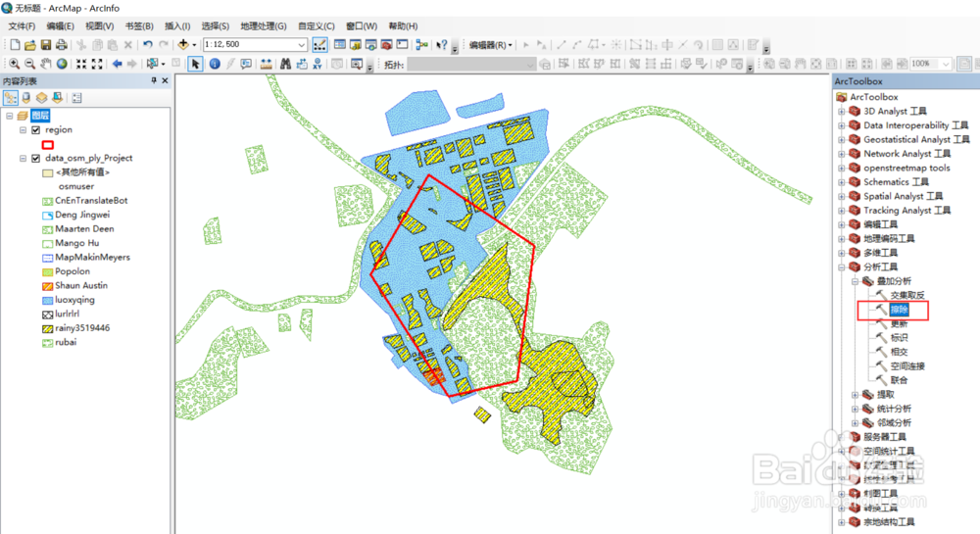Pin the table of contents panel
980x534 pixels.
coord(154,80)
